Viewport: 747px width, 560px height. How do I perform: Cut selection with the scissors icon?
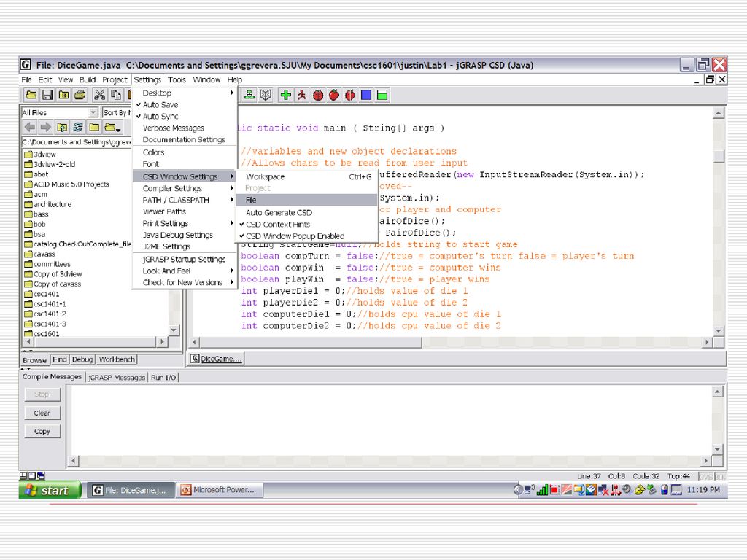pyautogui.click(x=99, y=95)
